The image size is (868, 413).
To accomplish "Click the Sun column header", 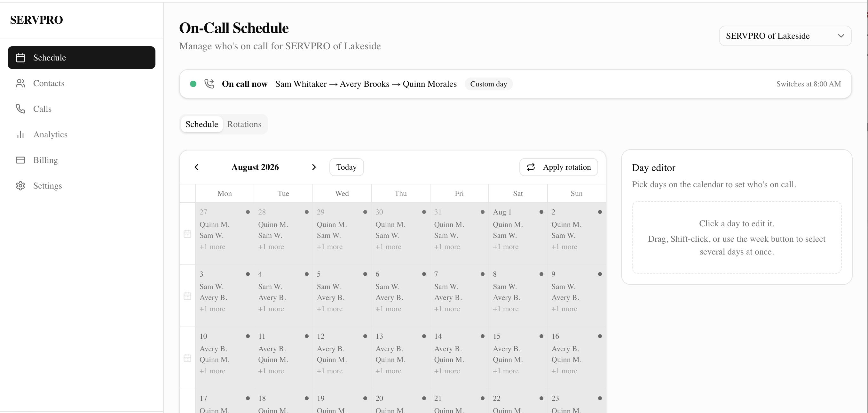I will point(577,193).
